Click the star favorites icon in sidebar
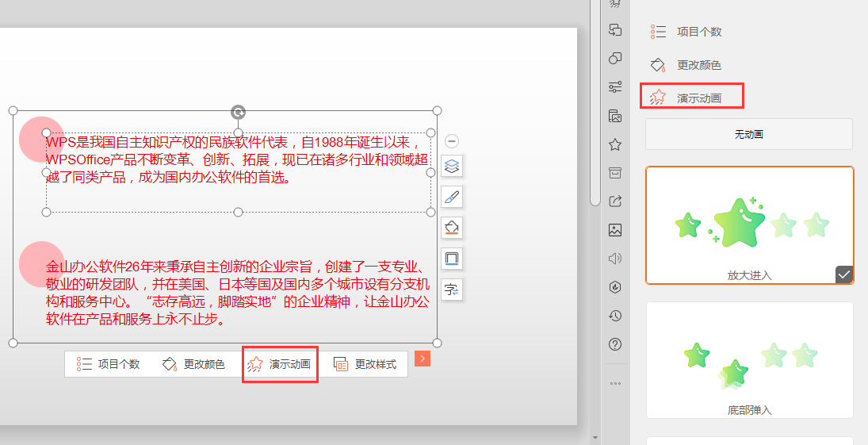This screenshot has width=868, height=445. coord(615,144)
